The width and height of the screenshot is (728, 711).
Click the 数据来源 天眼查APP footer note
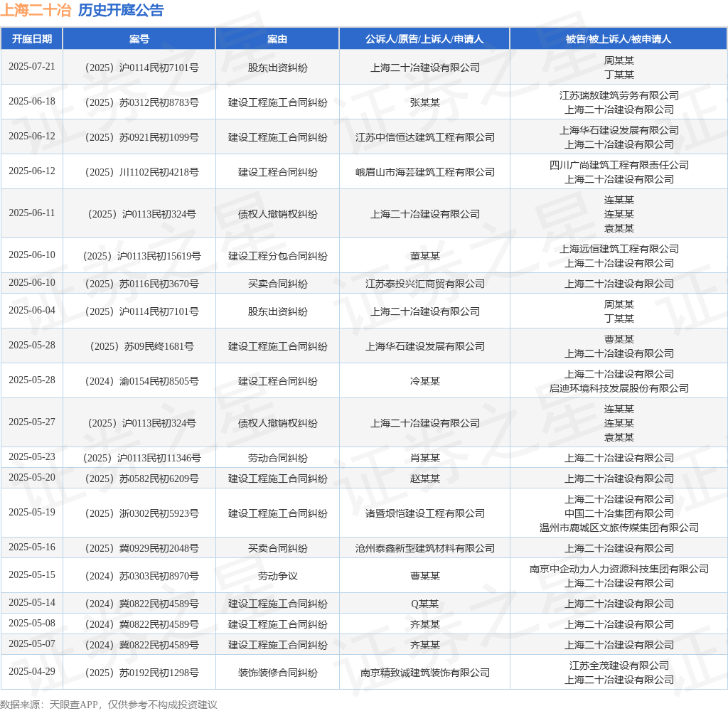coord(109,705)
